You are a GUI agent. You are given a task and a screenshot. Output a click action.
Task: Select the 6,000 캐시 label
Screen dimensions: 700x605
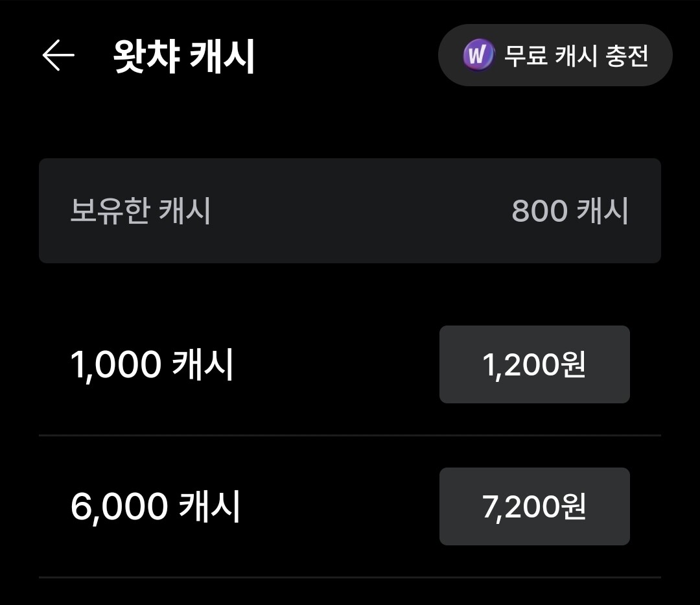[x=155, y=506]
